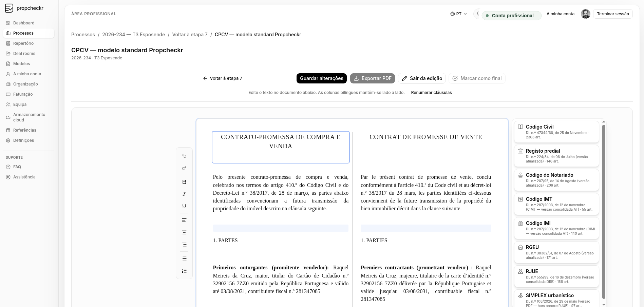Click the redo icon in editor toolbar
Screen dimensions: 644x307
click(x=184, y=168)
